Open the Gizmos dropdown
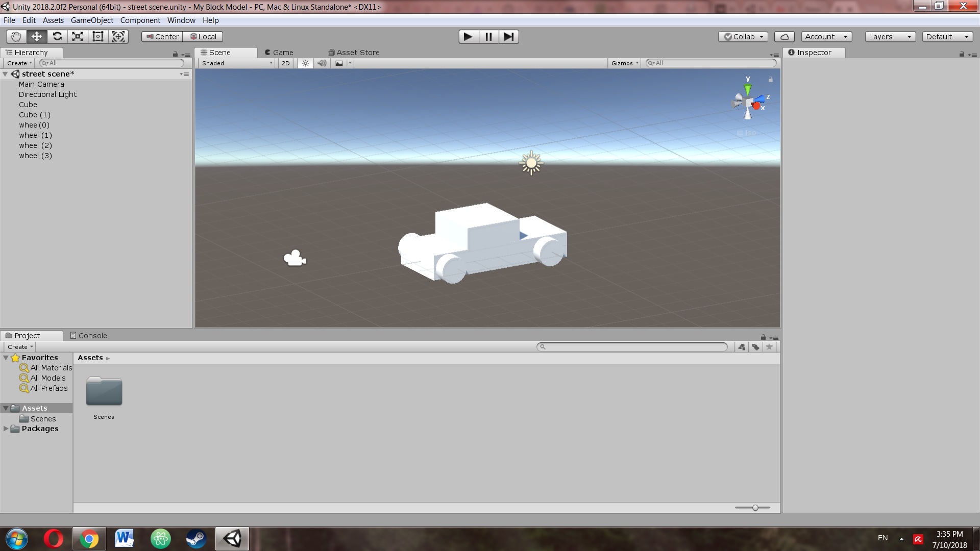This screenshot has width=980, height=551. point(625,63)
